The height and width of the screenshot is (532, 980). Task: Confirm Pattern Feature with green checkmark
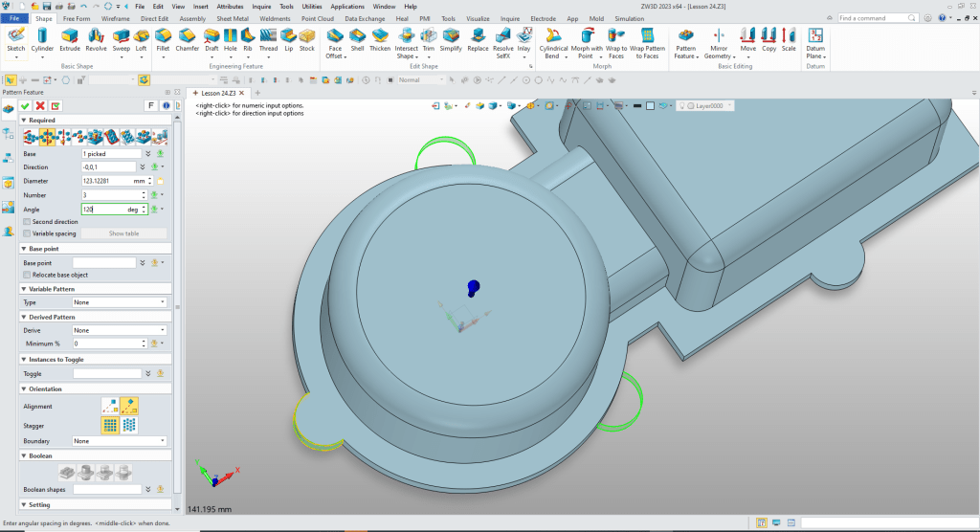25,105
